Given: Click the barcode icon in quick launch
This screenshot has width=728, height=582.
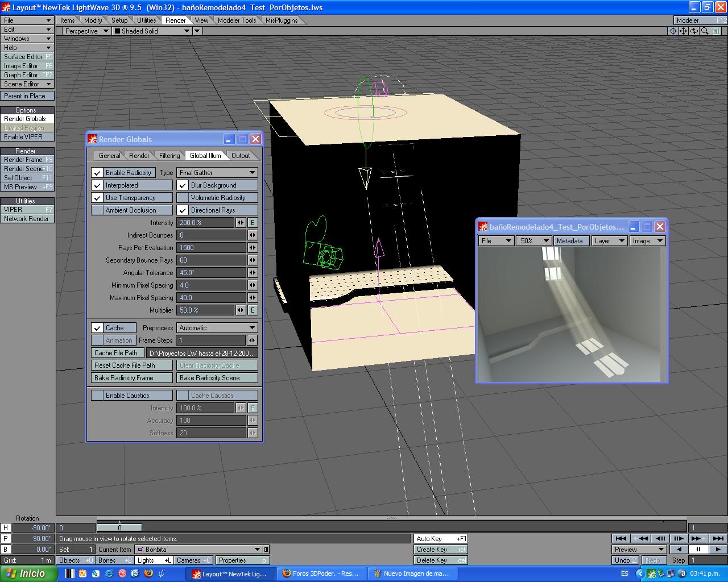Looking at the screenshot, I should click(x=70, y=573).
